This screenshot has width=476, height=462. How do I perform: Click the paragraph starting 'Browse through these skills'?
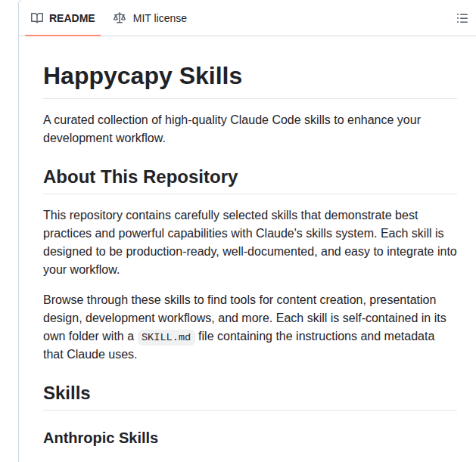tap(244, 327)
